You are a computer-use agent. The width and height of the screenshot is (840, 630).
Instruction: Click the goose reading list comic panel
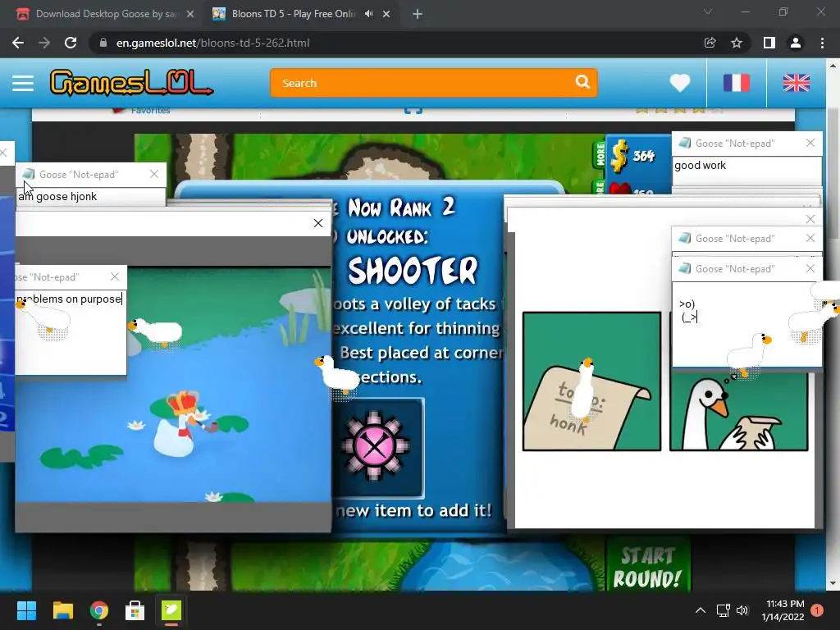[x=739, y=412]
